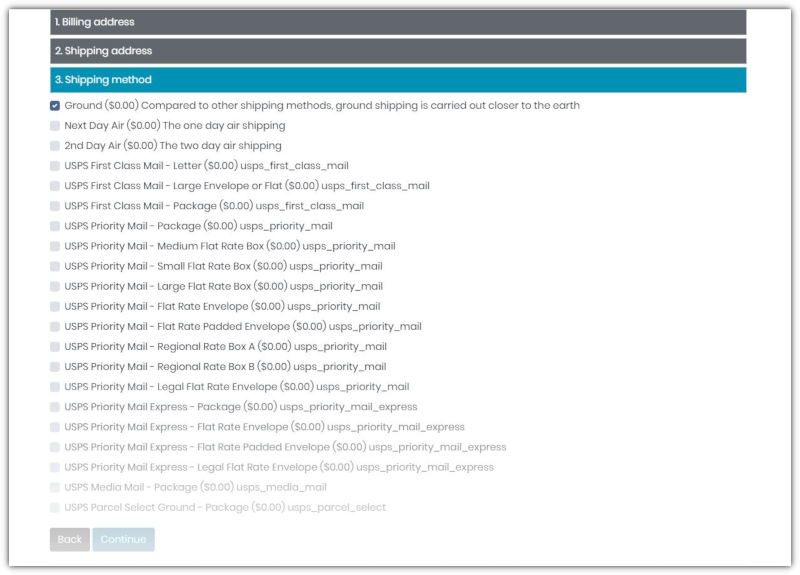Expand the Shipping address step header

coord(398,51)
